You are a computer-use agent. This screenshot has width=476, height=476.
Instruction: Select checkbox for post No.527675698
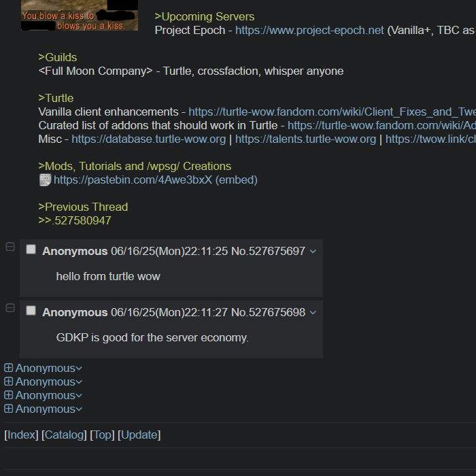click(31, 311)
